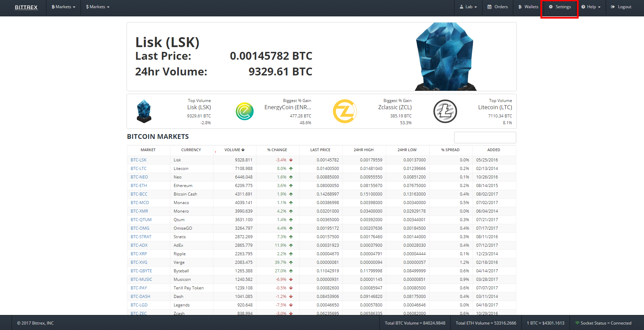This screenshot has height=330, width=644.
Task: Open the Wallets page
Action: click(x=528, y=7)
